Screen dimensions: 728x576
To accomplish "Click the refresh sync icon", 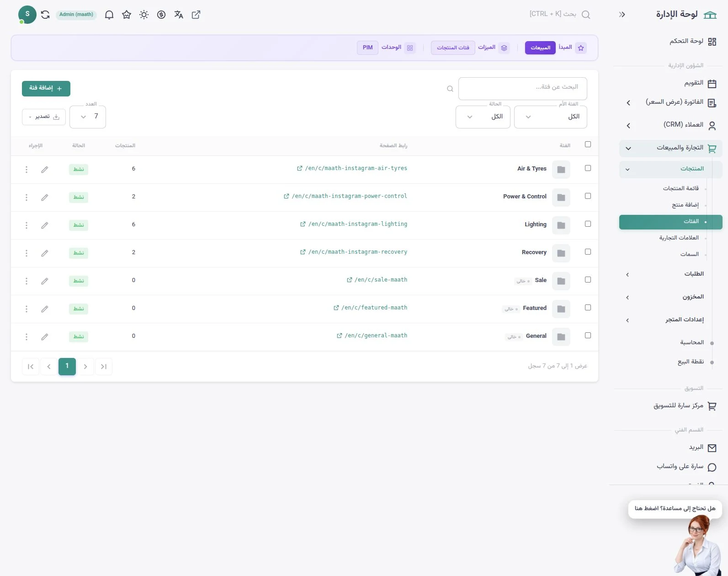I will tap(45, 15).
